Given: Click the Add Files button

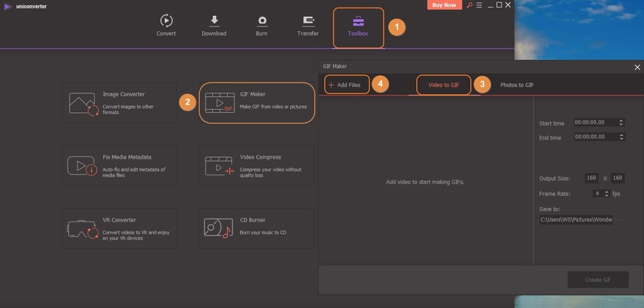Looking at the screenshot, I should click(x=348, y=85).
